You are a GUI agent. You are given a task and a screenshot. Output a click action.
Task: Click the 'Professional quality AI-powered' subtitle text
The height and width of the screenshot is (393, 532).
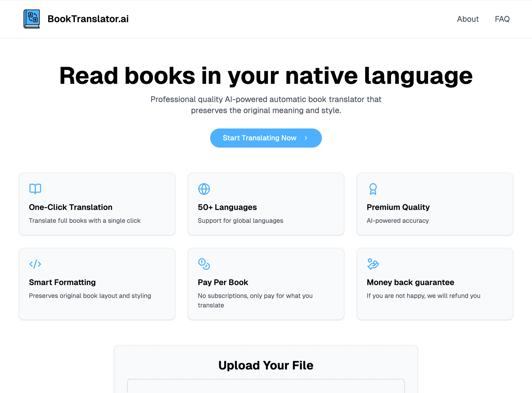(266, 105)
